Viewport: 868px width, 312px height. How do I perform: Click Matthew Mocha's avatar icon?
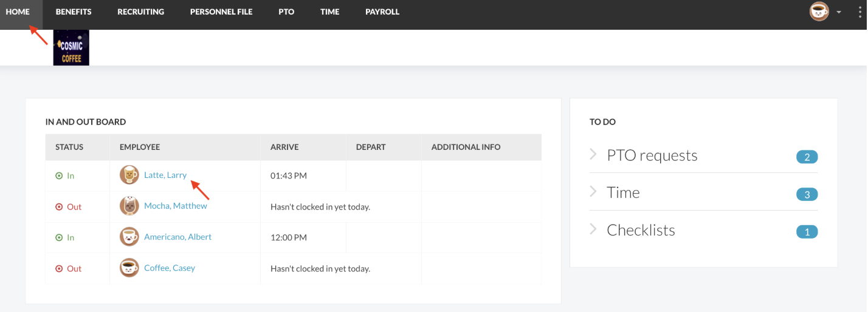pyautogui.click(x=129, y=206)
